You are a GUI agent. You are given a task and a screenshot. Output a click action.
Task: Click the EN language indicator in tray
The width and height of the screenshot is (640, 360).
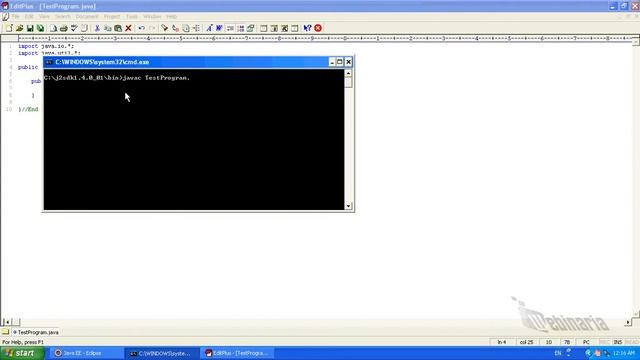click(558, 353)
